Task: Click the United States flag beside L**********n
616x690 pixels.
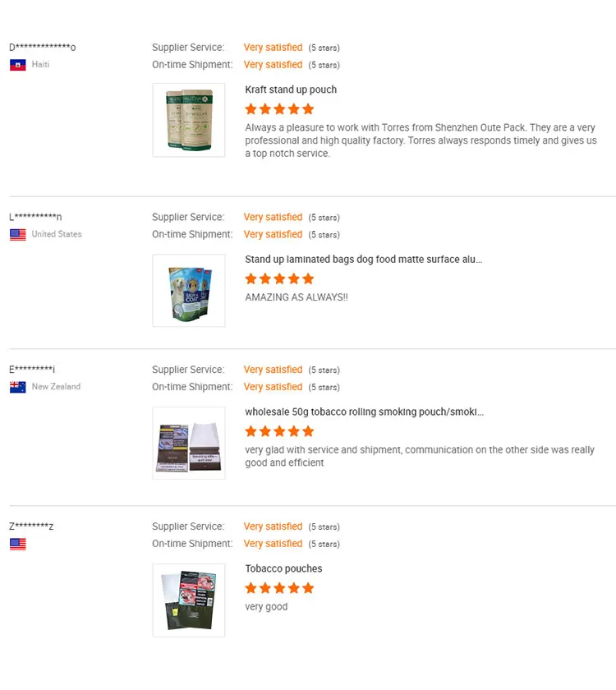Action: click(x=18, y=235)
